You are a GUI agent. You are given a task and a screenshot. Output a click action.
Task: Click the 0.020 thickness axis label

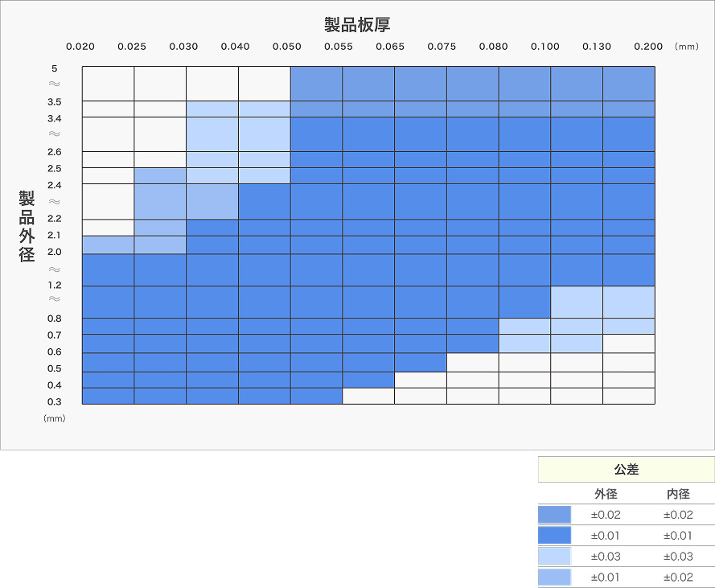(x=80, y=47)
